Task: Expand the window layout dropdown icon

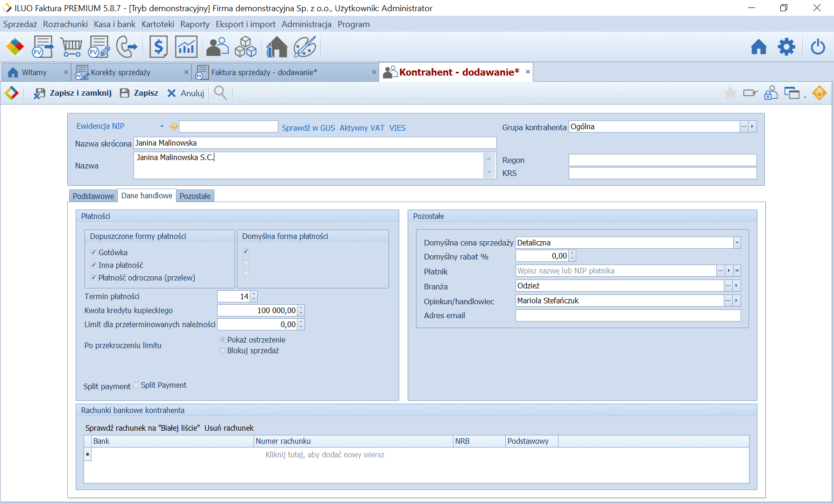Action: [805, 97]
